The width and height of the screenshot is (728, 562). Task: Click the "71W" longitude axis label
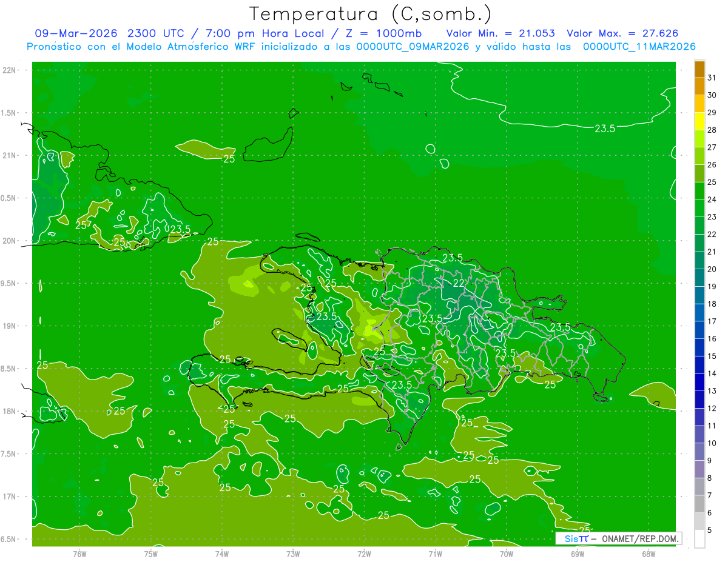[x=435, y=554]
